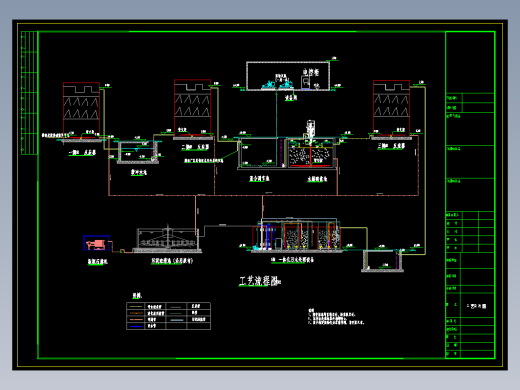Click the thick light-blue line sample in legend

(x=177, y=320)
